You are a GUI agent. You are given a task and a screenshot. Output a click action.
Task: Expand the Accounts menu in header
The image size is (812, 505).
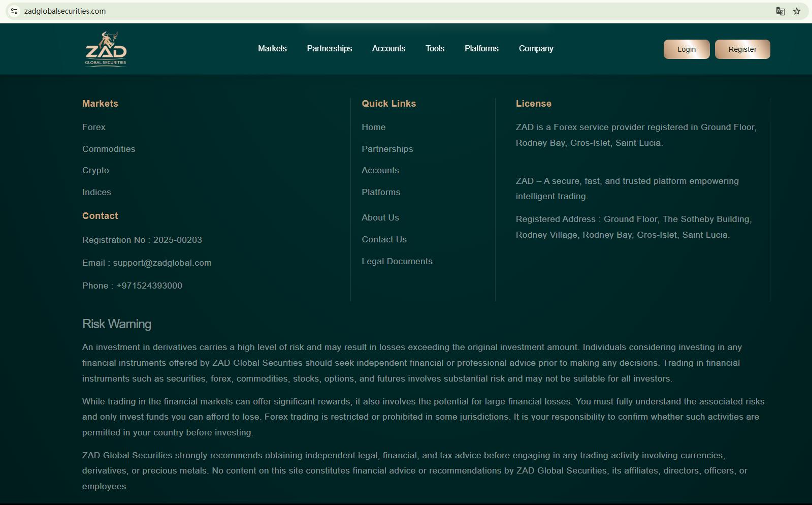click(x=388, y=49)
